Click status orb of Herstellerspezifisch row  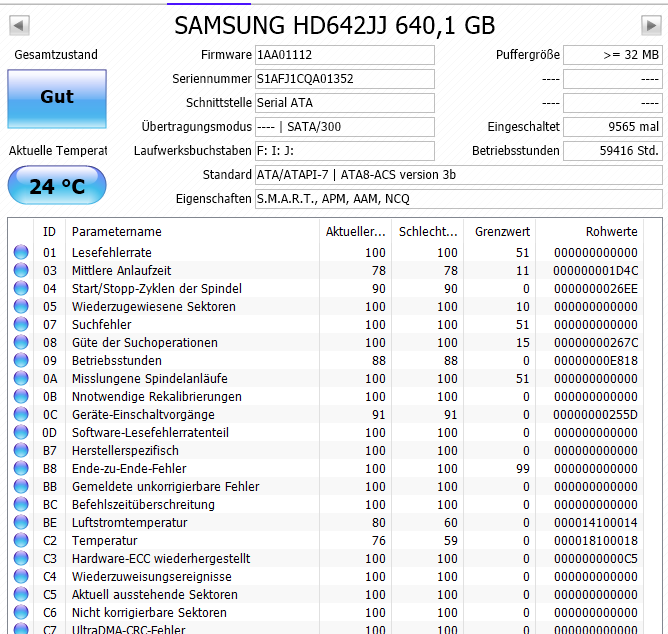[x=21, y=450]
